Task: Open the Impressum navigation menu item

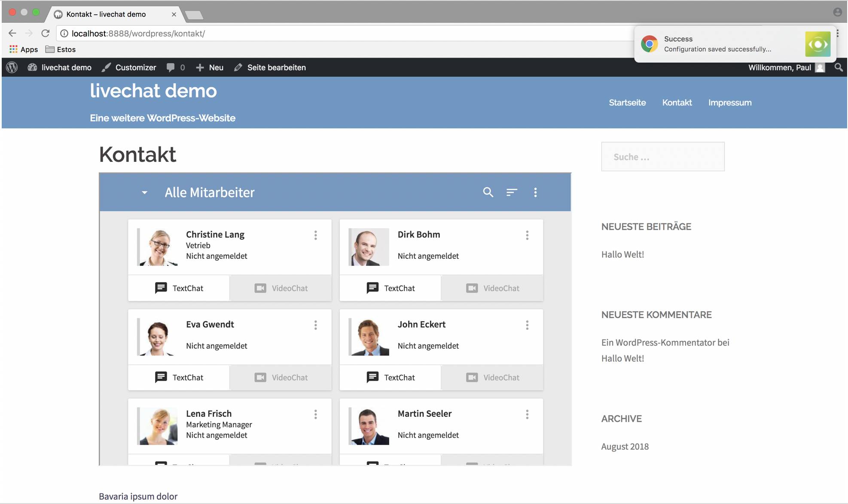Action: (x=729, y=103)
